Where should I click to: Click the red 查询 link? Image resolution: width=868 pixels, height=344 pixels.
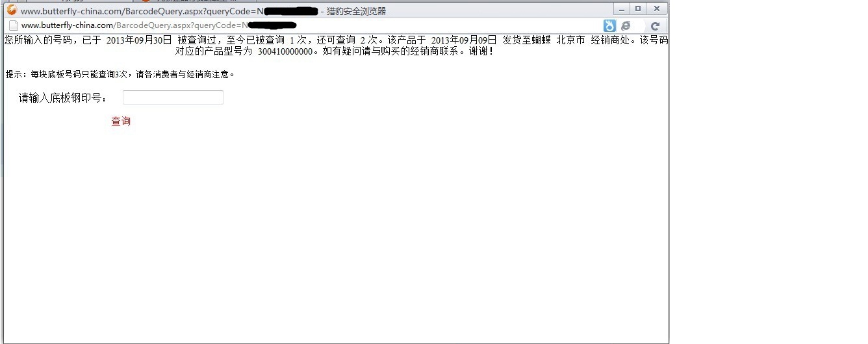coord(121,121)
